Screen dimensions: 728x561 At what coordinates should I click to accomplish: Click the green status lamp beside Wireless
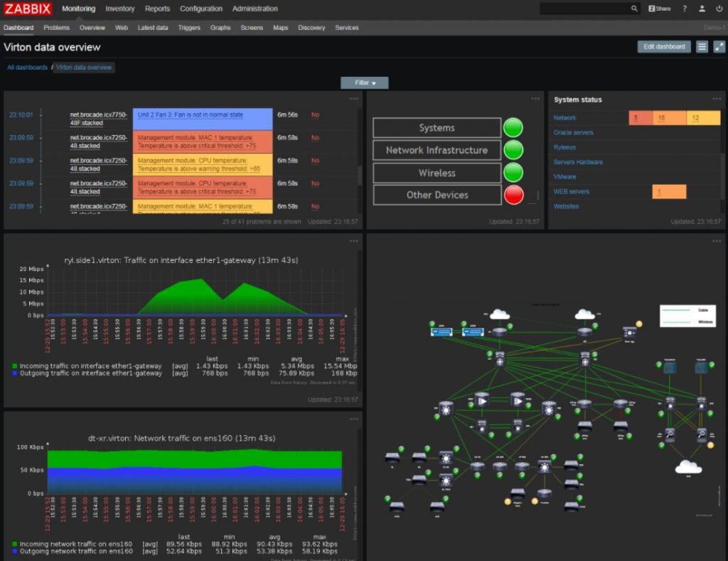pos(513,172)
